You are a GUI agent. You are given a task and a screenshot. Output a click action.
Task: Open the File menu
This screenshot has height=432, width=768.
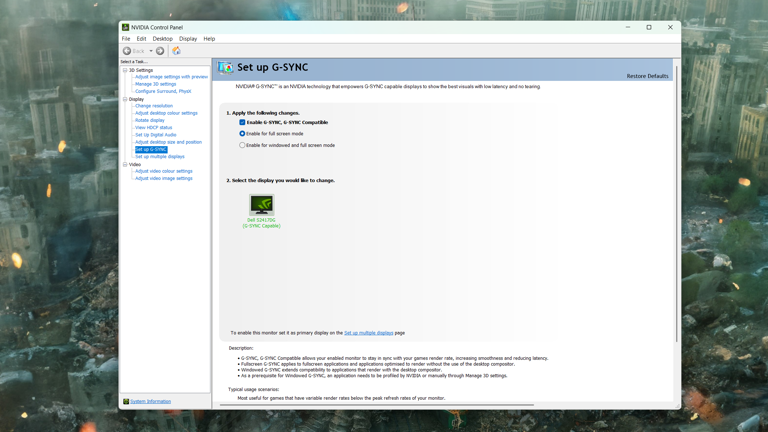tap(126, 39)
